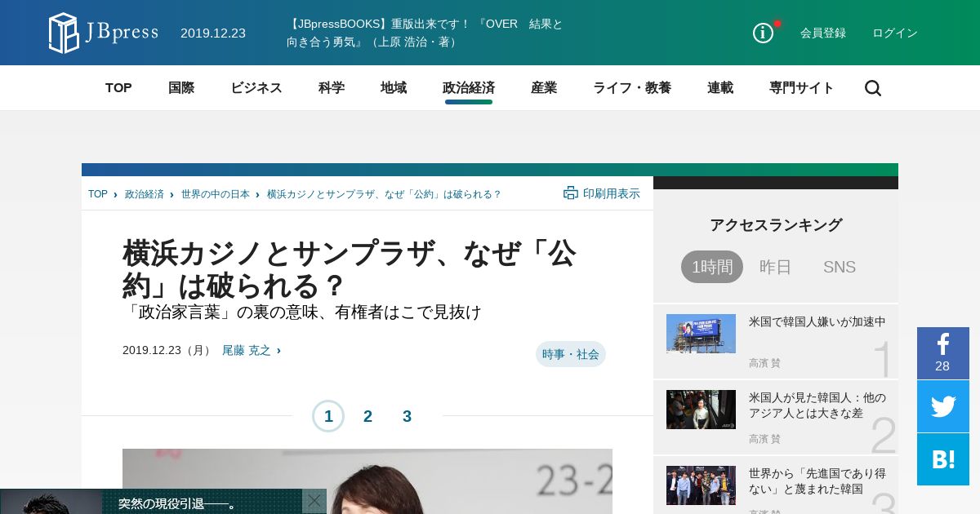
Task: Open the information notification icon
Action: pos(763,33)
